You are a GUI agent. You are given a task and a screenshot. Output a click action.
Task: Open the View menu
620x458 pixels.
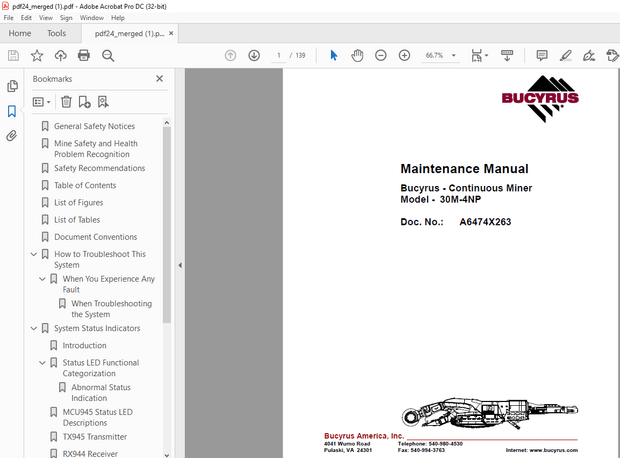coord(45,18)
